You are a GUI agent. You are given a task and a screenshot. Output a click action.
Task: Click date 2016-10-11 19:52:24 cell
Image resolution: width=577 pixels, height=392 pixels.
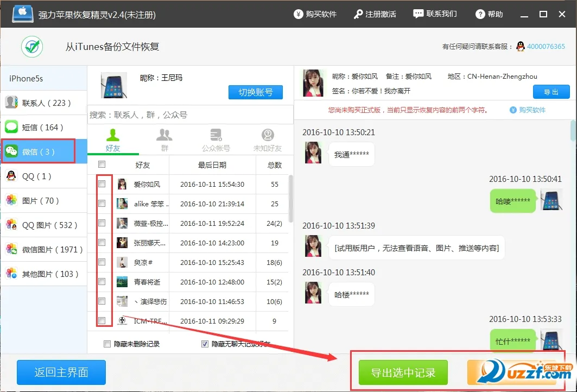tap(212, 223)
